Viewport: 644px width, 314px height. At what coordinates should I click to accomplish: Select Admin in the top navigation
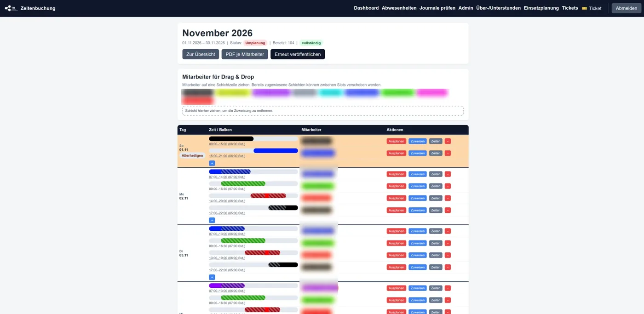tap(466, 8)
